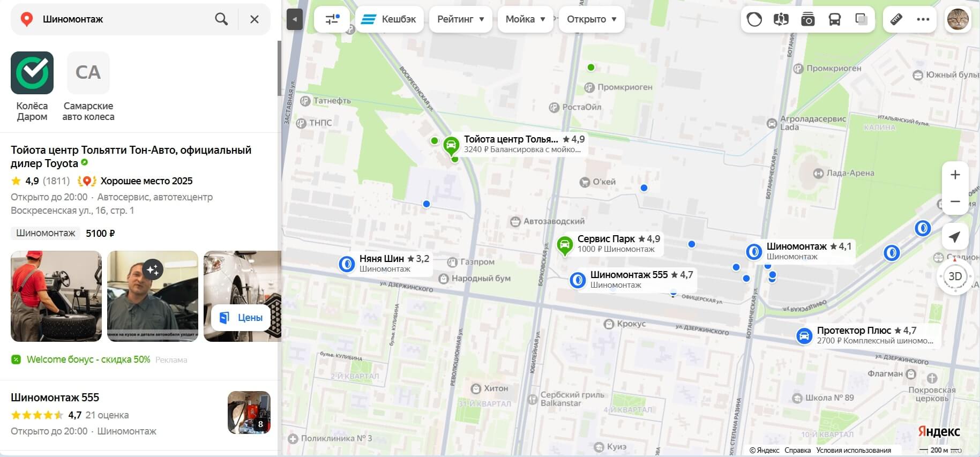
Task: Toggle moving public transport bus icon
Action: (835, 20)
